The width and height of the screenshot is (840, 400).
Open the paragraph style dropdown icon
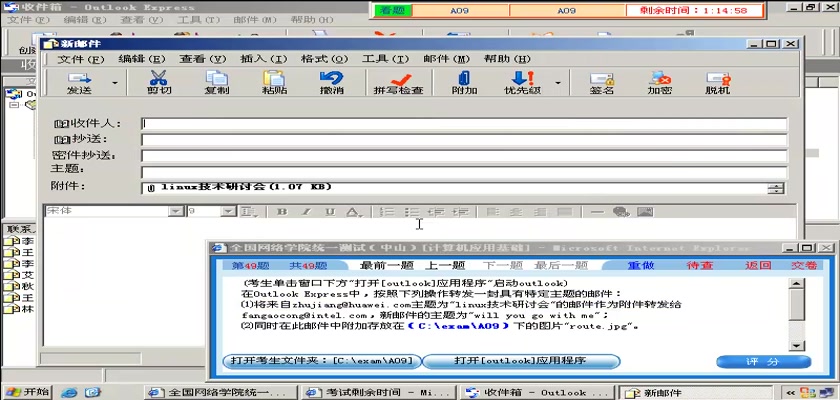click(x=247, y=212)
